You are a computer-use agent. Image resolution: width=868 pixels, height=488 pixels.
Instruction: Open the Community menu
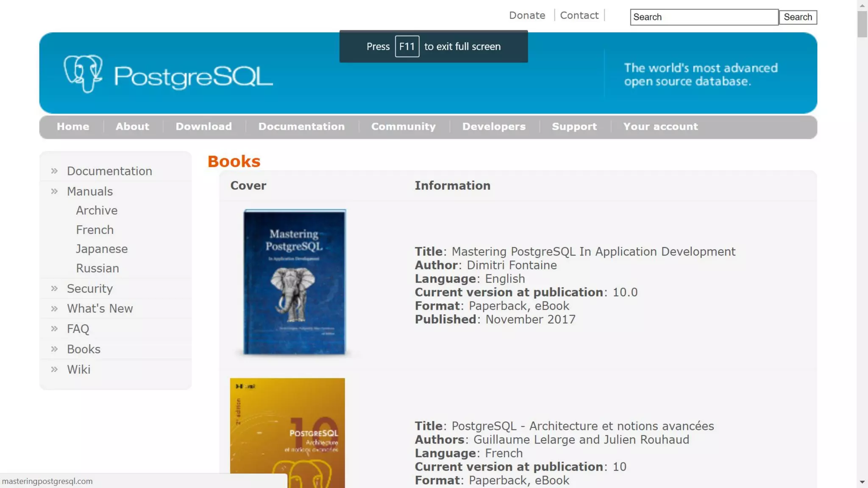(403, 127)
